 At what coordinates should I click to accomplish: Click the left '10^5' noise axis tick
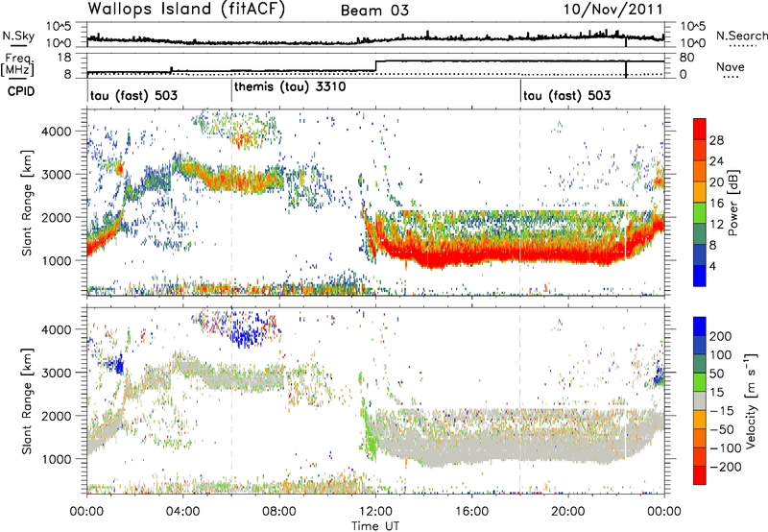(x=59, y=26)
